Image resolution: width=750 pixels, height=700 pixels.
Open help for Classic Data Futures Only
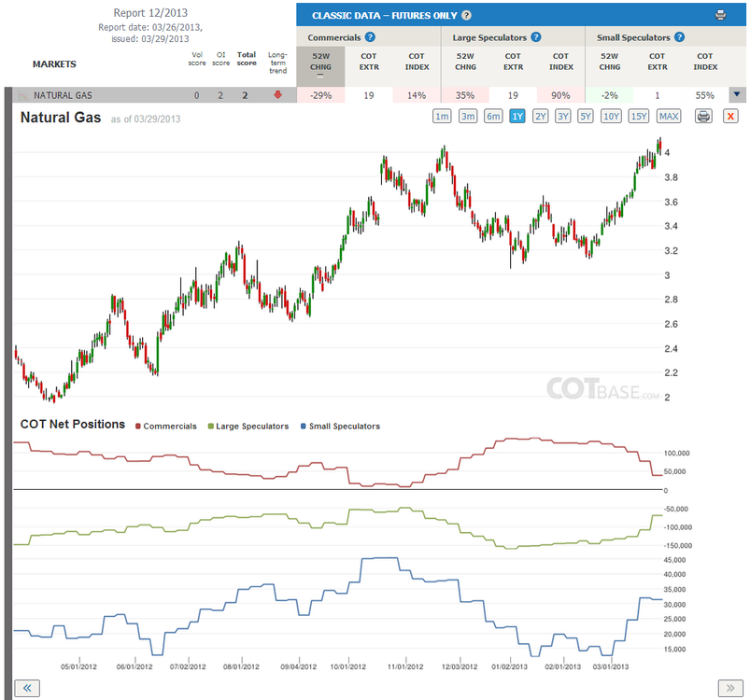pyautogui.click(x=466, y=15)
